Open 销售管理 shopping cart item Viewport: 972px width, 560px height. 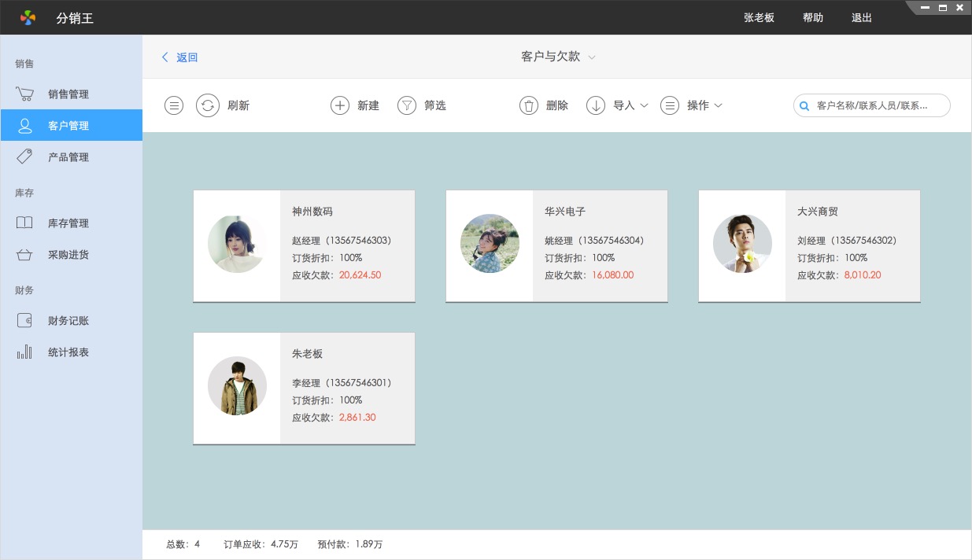[x=24, y=94]
